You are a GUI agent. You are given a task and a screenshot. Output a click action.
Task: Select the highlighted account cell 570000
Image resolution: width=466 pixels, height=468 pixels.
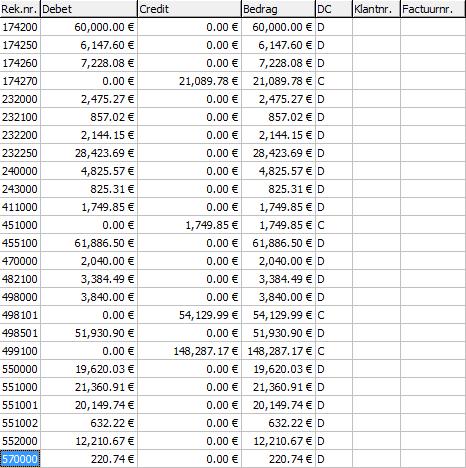tap(20, 459)
